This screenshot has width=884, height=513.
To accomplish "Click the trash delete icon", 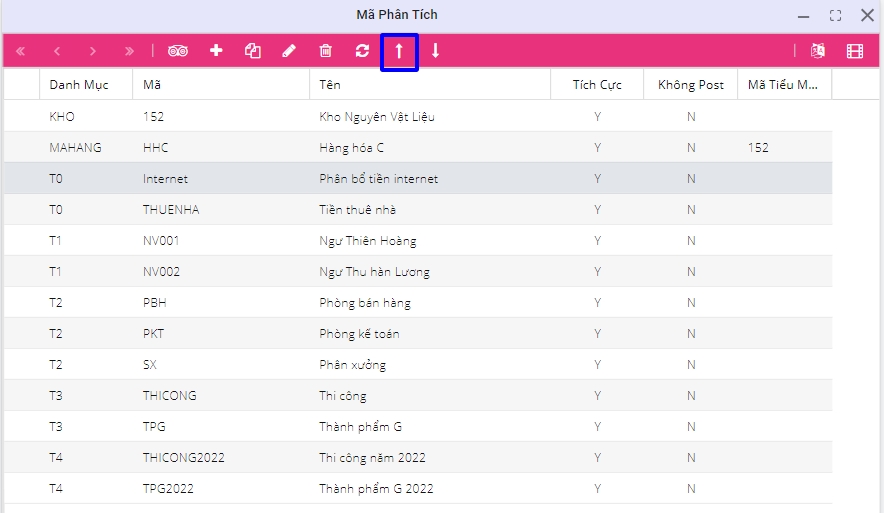I will click(325, 51).
